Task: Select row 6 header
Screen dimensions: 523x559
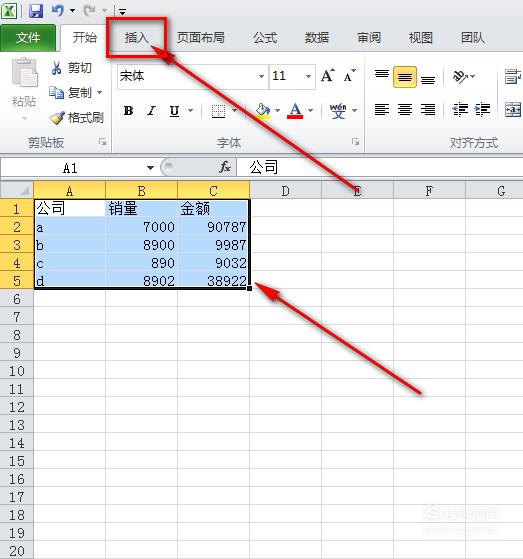Action: click(x=17, y=299)
